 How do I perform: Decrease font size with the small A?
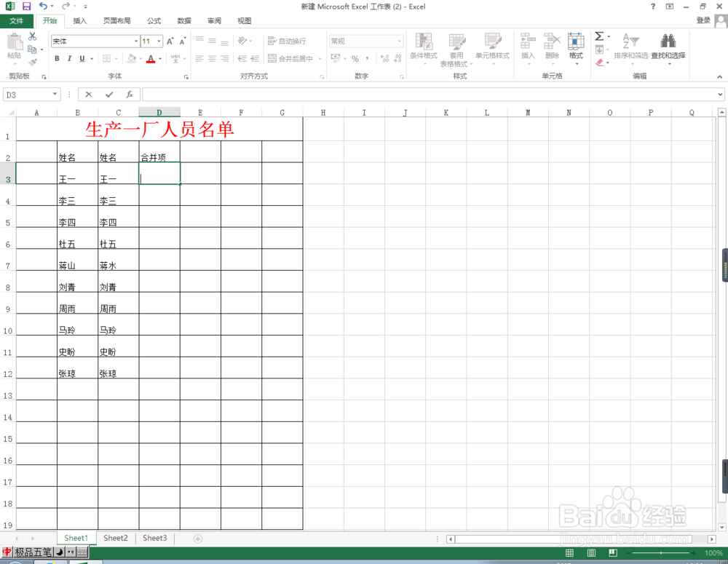click(x=183, y=41)
